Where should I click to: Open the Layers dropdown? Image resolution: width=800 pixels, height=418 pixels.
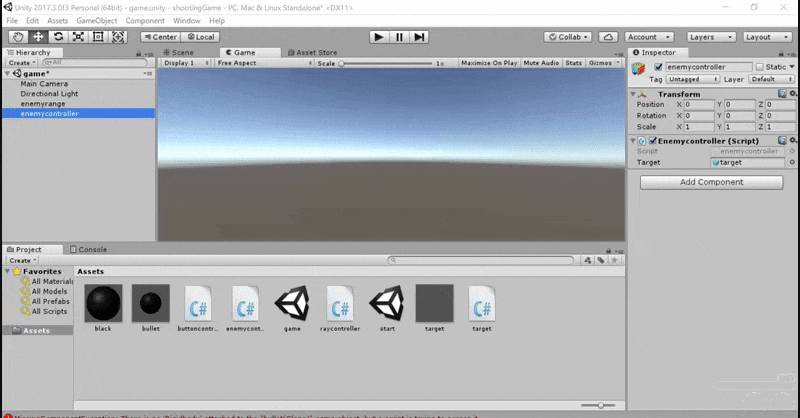click(711, 37)
